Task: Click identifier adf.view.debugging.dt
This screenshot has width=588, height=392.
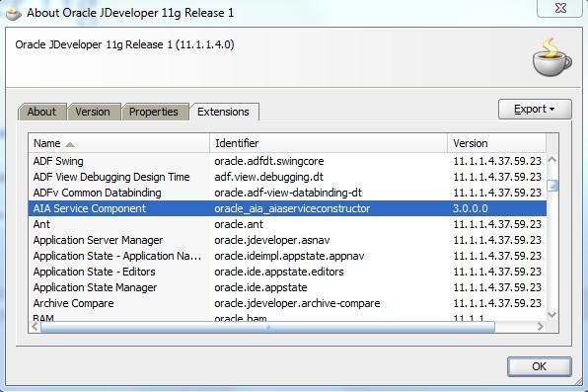Action: [x=268, y=177]
